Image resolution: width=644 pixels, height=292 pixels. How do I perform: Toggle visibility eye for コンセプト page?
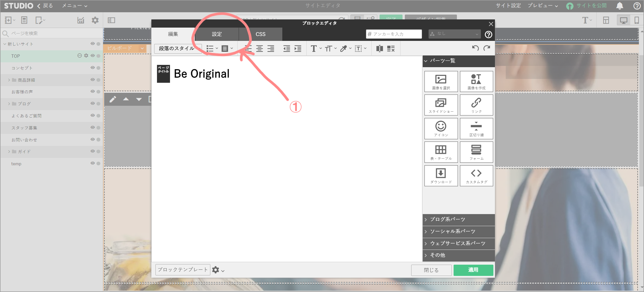click(x=92, y=68)
